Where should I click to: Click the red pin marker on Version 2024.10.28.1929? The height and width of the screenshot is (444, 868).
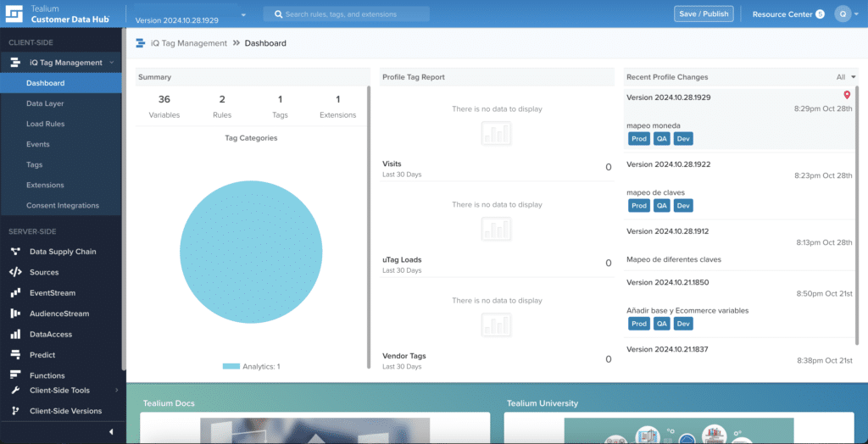pyautogui.click(x=847, y=95)
